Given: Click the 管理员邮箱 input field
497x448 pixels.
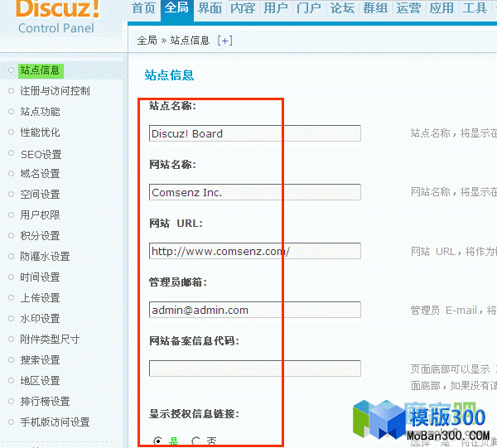Looking at the screenshot, I should coord(255,310).
